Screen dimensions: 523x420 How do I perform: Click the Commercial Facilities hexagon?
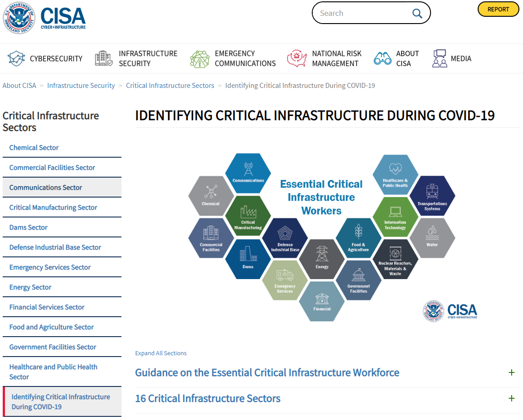click(211, 238)
